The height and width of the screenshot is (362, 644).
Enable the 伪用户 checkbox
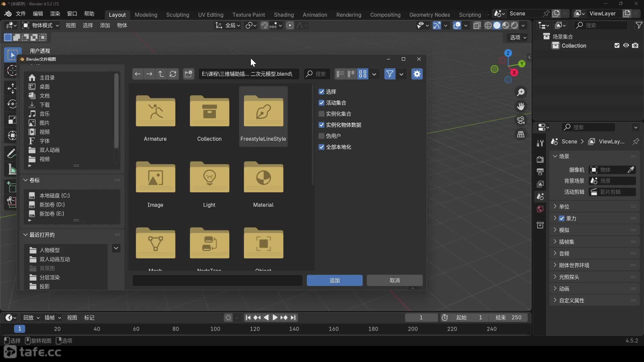tap(321, 136)
